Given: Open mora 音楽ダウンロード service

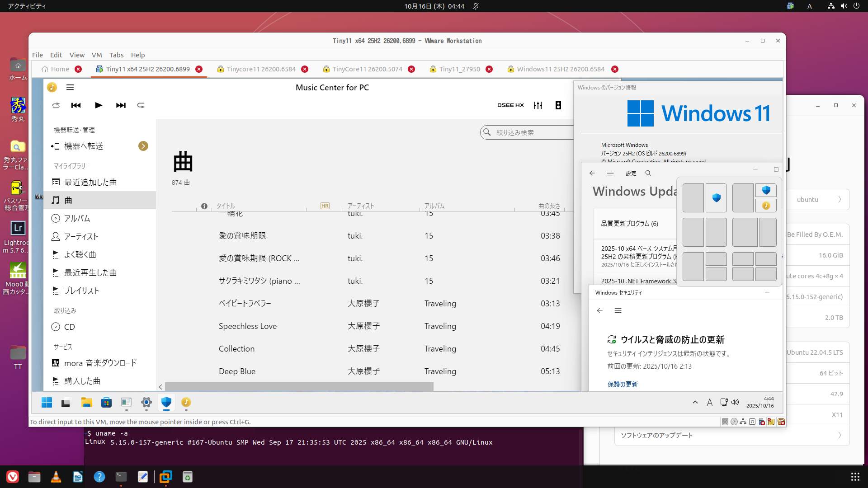Looking at the screenshot, I should 100,363.
